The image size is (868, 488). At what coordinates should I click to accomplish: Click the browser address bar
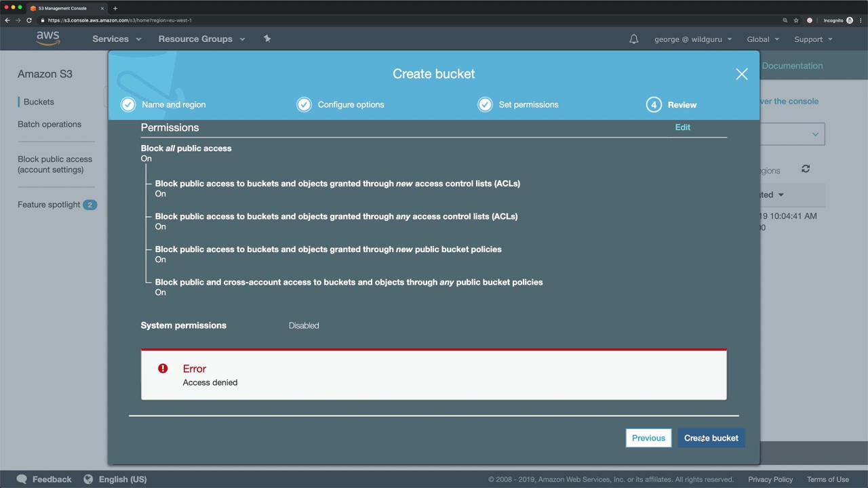point(407,20)
